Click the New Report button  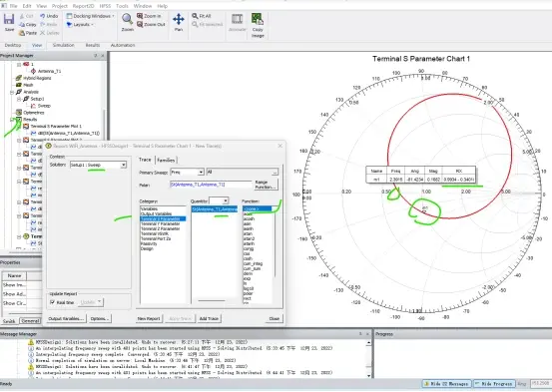149,318
